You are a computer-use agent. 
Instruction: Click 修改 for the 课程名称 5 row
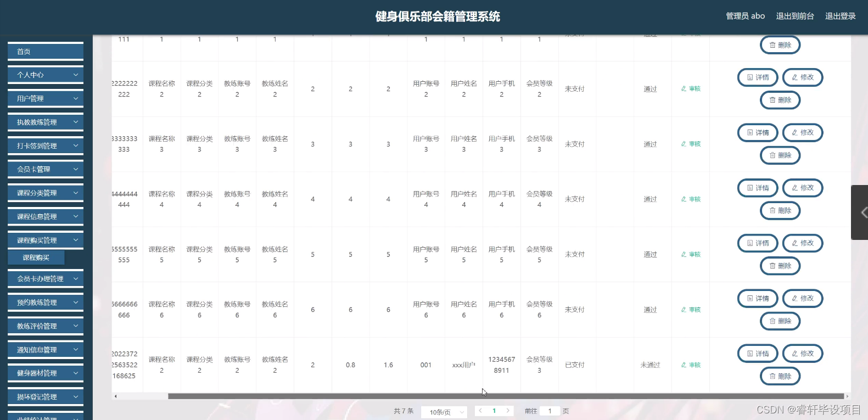pyautogui.click(x=803, y=243)
